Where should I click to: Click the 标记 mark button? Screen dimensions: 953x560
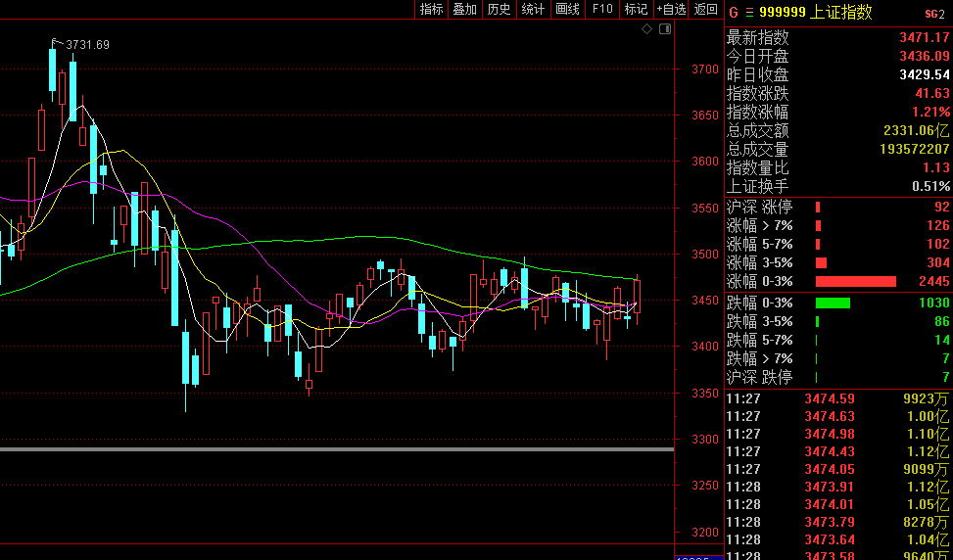coord(636,9)
